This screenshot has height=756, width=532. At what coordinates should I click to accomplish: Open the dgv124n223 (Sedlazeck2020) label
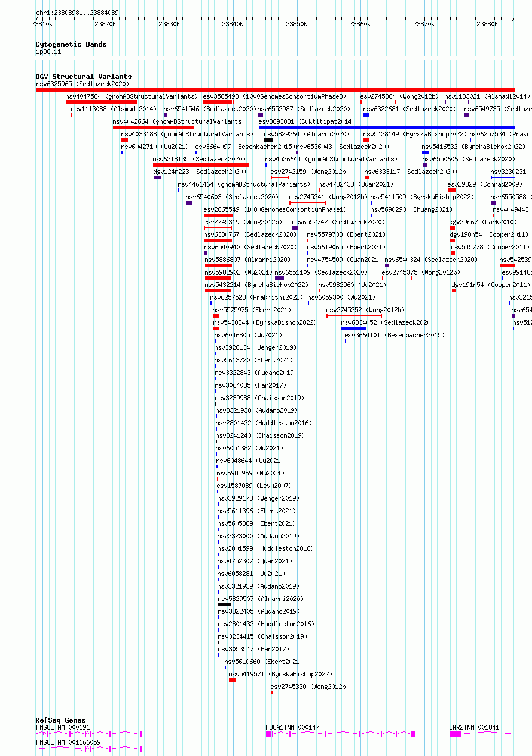tap(200, 172)
